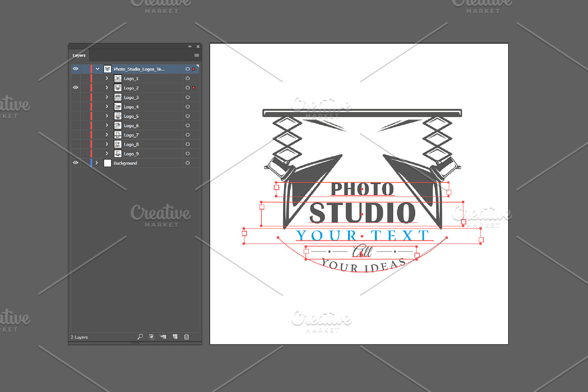Image resolution: width=588 pixels, height=392 pixels.
Task: Click the white Background layer thumbnail
Action: click(x=107, y=163)
